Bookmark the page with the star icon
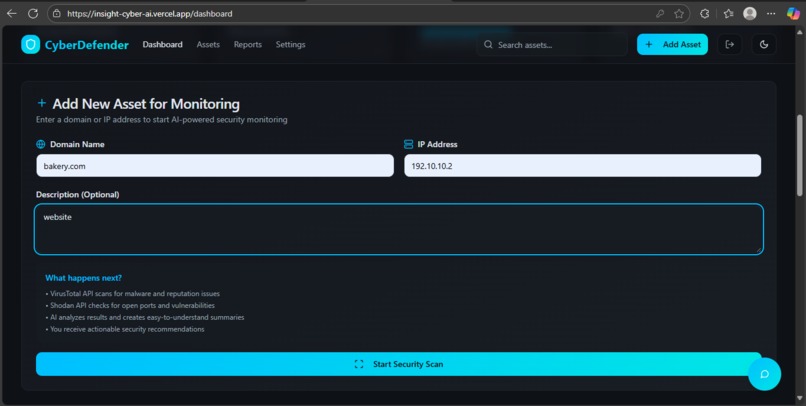This screenshot has width=806, height=406. (679, 14)
